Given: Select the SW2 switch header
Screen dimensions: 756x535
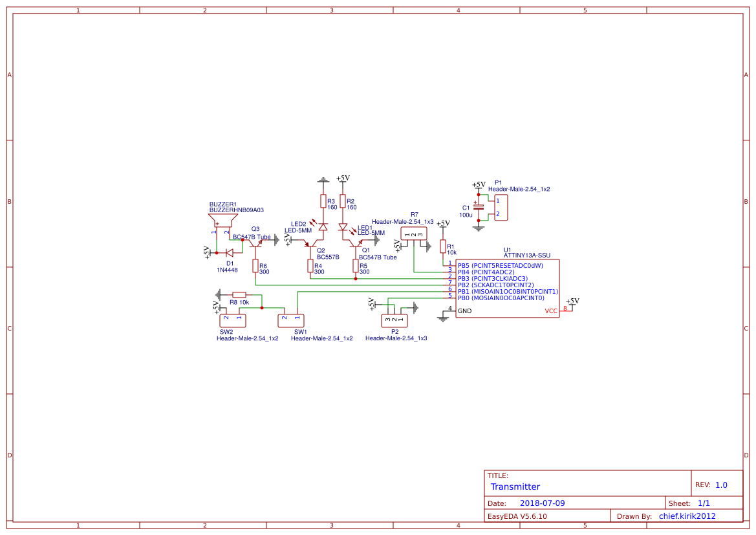Looking at the screenshot, I should [x=234, y=320].
